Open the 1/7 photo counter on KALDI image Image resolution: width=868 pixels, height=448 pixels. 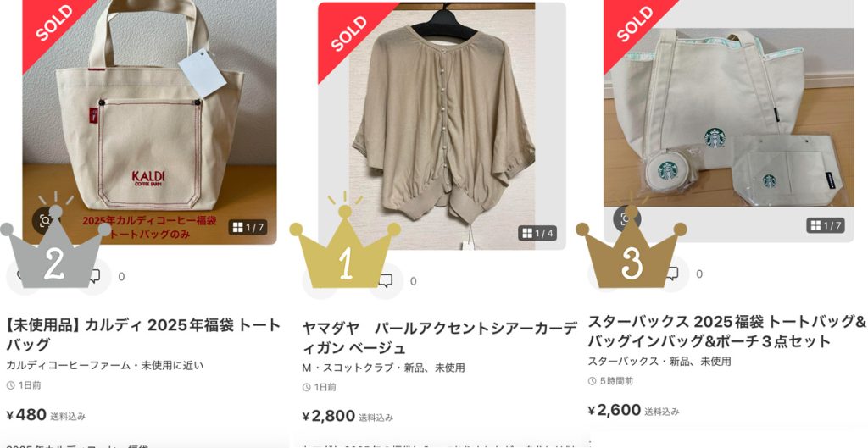[248, 227]
